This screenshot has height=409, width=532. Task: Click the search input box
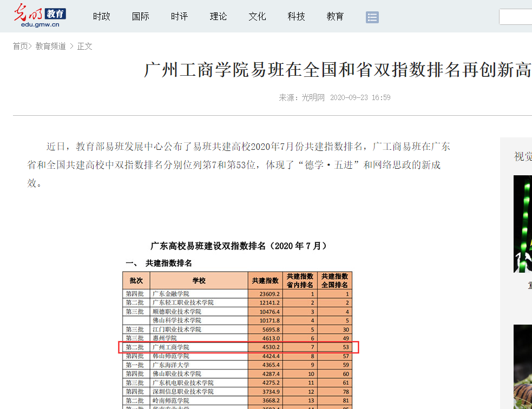pos(515,17)
